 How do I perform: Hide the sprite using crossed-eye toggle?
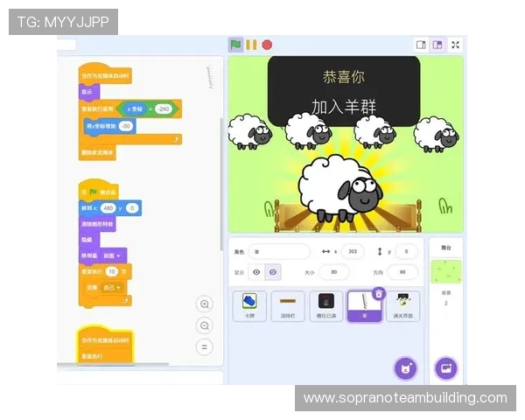coord(273,272)
